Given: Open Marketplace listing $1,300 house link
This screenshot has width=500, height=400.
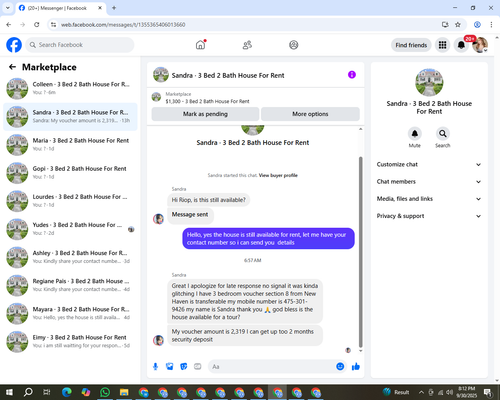Looking at the screenshot, I should [207, 101].
